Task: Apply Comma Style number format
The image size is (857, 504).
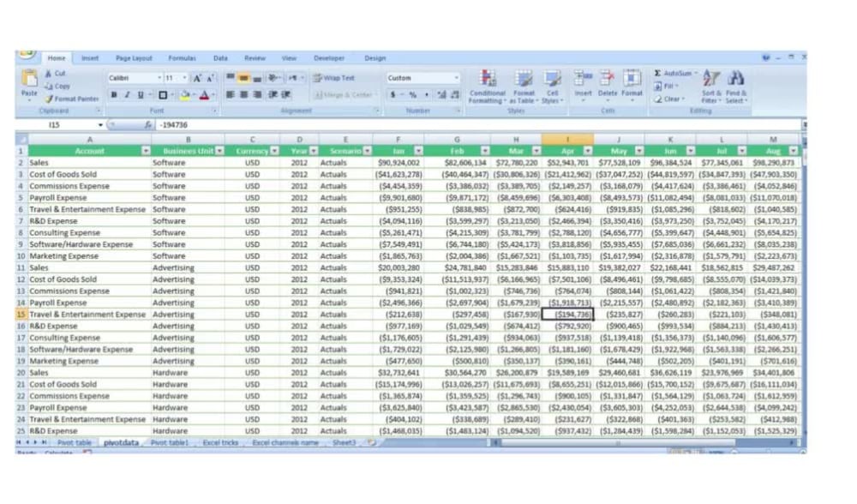Action: [x=426, y=95]
